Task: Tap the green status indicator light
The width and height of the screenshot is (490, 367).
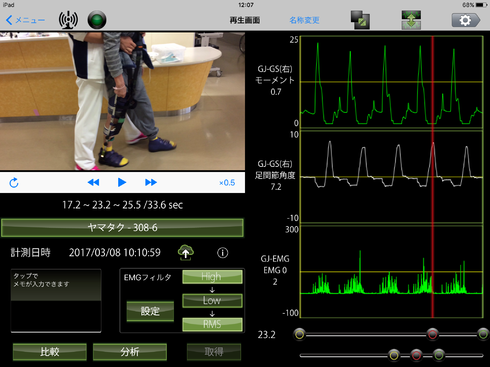Action: [x=97, y=20]
